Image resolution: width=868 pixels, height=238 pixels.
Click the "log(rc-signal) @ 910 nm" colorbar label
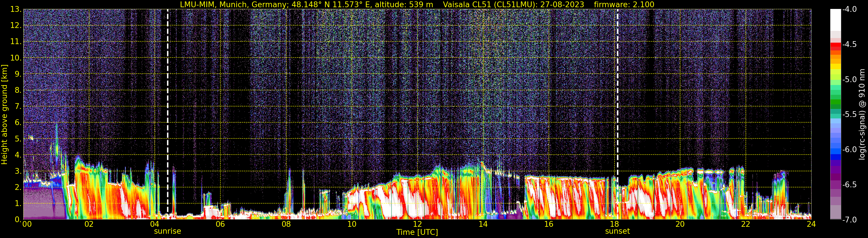click(862, 114)
